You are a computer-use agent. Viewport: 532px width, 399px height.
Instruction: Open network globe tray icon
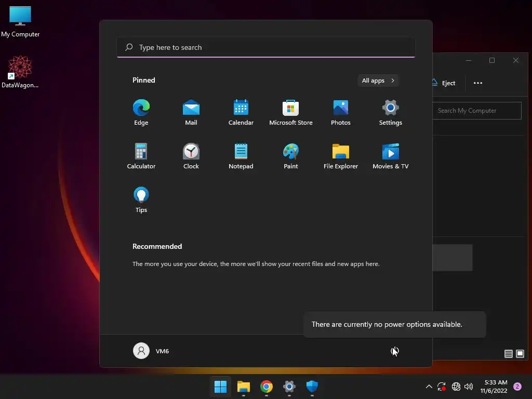coord(456,387)
